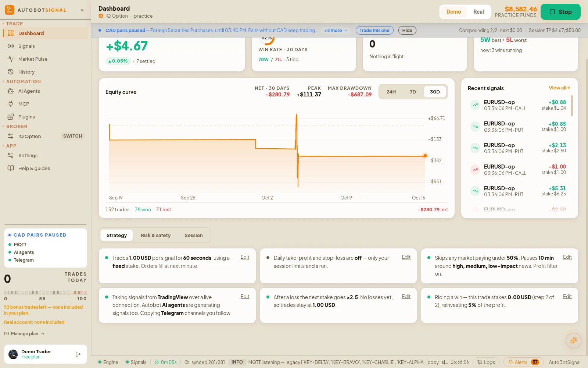Open Manage plan link
This screenshot has height=368, width=588.
tap(24, 334)
